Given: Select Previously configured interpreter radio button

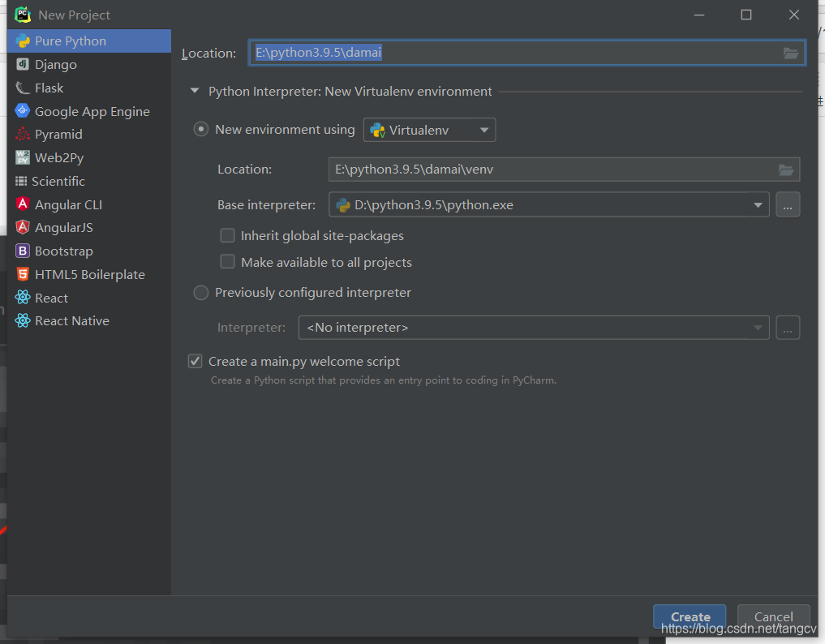Looking at the screenshot, I should coord(201,293).
